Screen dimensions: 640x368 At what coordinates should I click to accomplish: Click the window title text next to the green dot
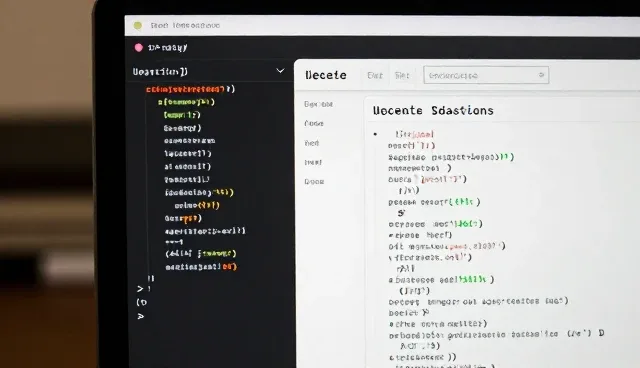pos(185,25)
